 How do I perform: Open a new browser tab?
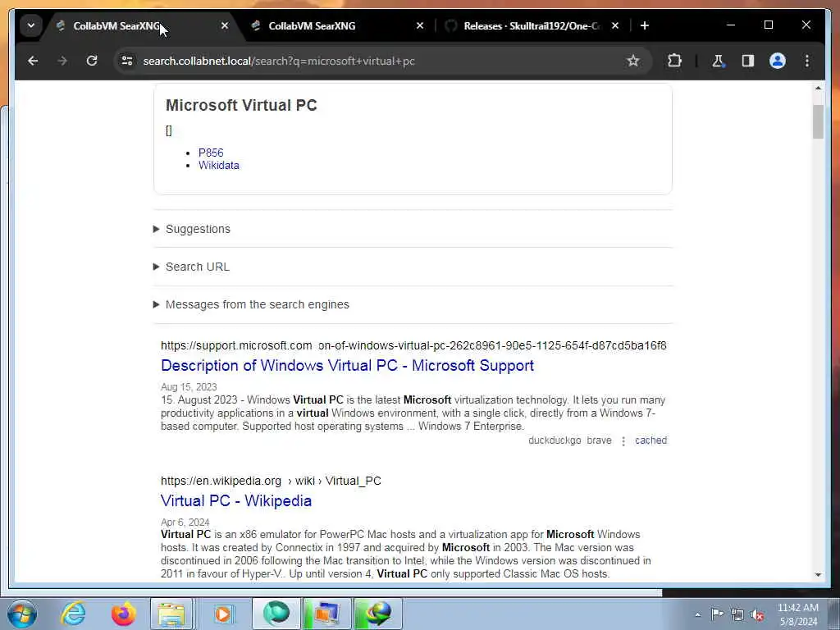(645, 25)
